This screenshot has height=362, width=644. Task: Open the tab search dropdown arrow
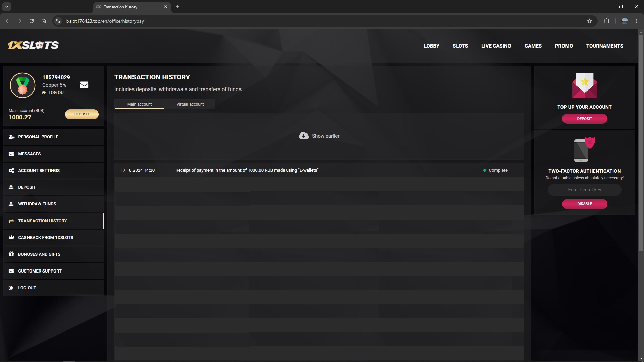click(6, 7)
